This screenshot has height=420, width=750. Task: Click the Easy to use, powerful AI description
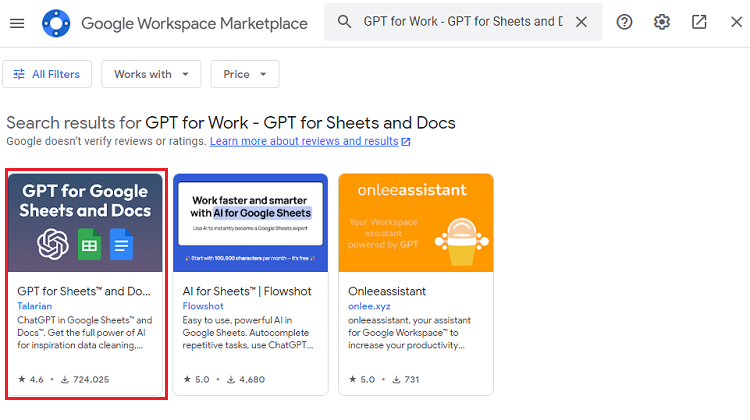tap(248, 332)
